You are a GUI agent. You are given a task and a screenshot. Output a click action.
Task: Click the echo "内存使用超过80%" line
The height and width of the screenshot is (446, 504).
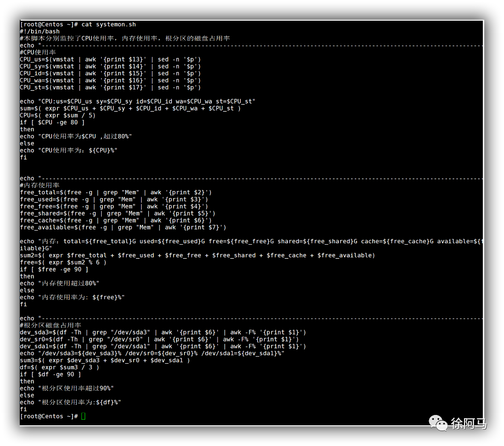[x=60, y=283]
